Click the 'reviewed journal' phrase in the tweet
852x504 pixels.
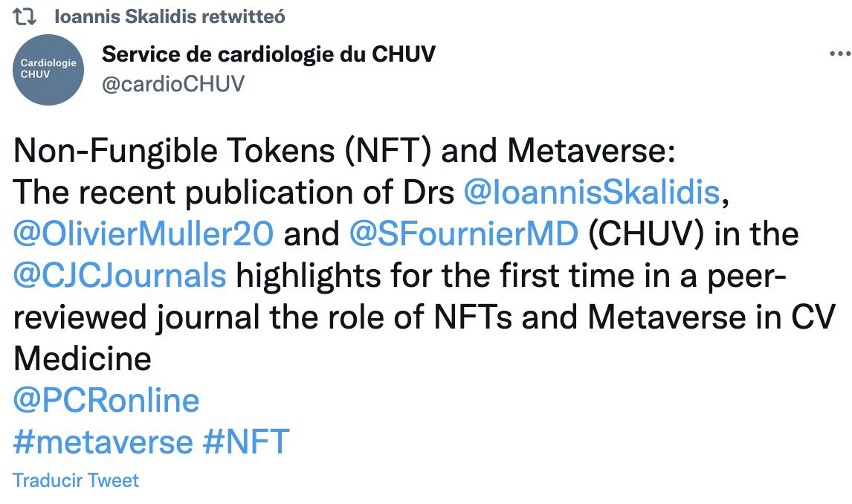[136, 317]
